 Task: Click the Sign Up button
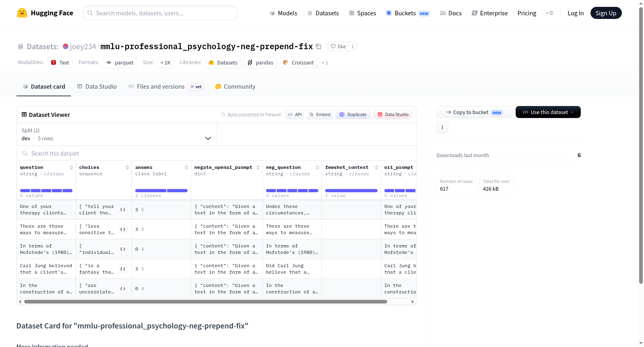(606, 13)
